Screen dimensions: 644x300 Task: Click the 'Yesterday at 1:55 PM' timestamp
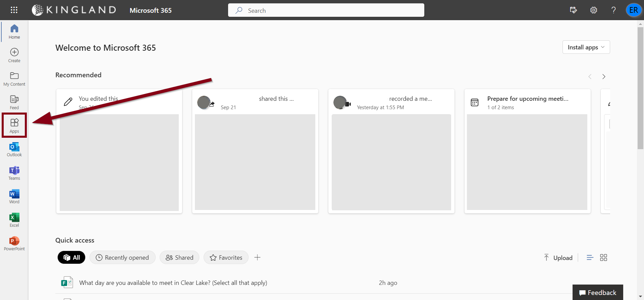(x=380, y=108)
